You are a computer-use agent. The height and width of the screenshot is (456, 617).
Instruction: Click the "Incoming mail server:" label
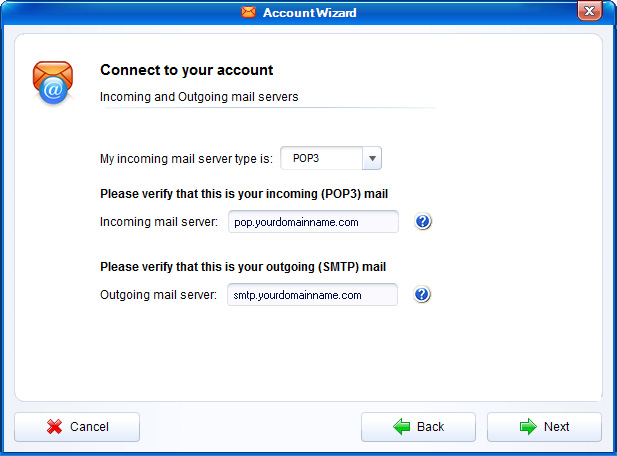158,222
